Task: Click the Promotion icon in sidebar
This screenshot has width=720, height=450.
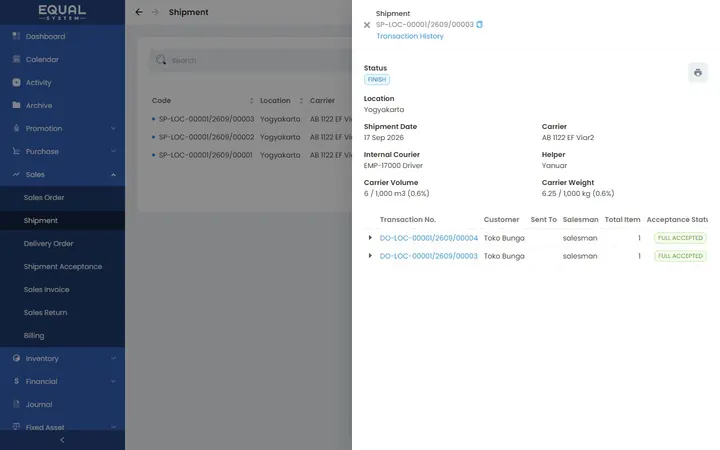Action: 17,128
